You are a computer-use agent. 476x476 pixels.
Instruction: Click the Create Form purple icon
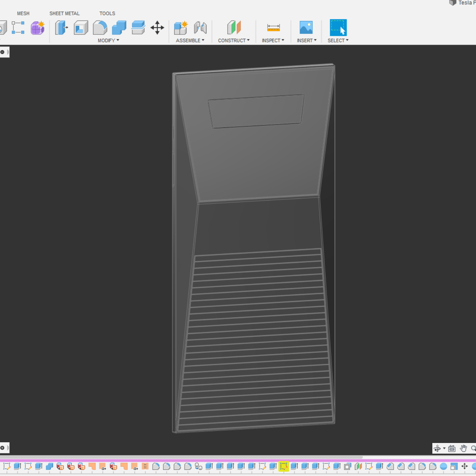(x=37, y=28)
